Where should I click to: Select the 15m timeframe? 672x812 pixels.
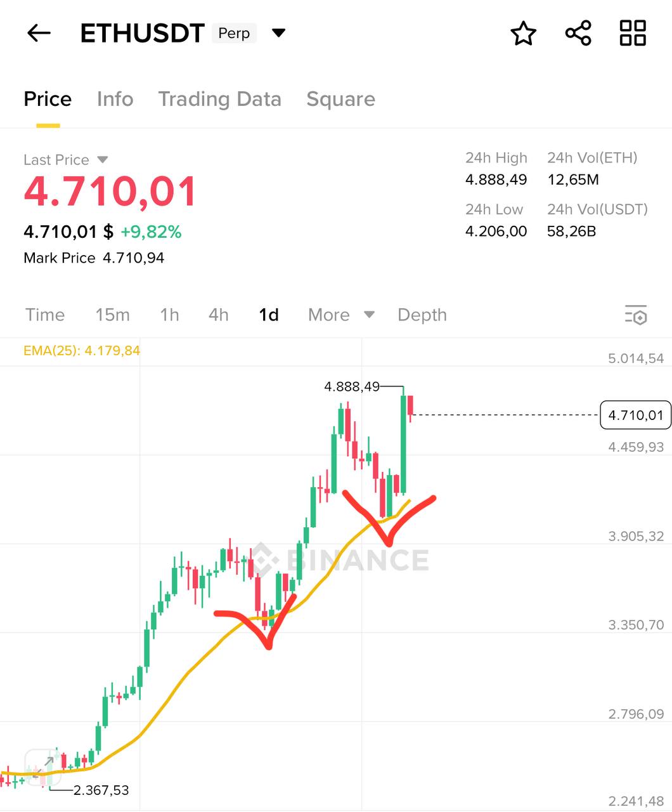tap(112, 315)
